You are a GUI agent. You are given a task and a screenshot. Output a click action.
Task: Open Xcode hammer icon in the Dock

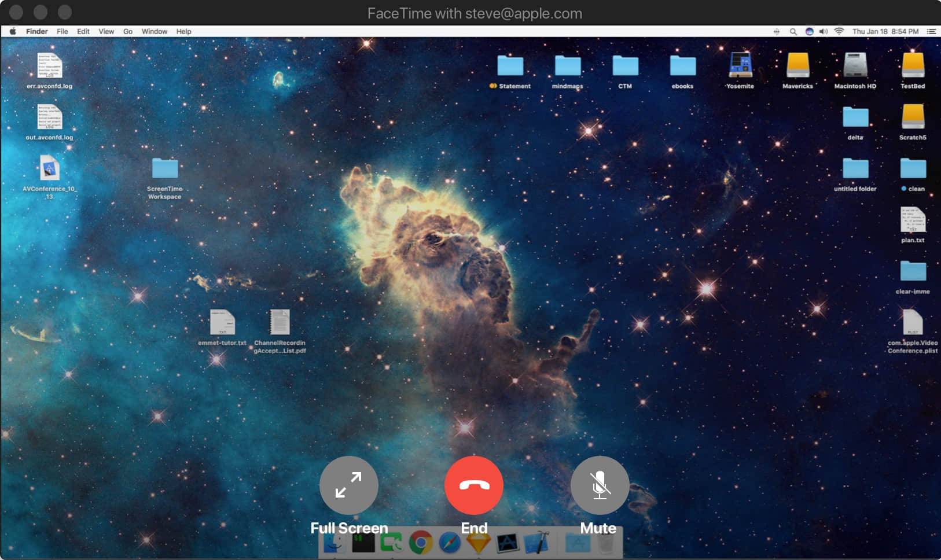535,543
